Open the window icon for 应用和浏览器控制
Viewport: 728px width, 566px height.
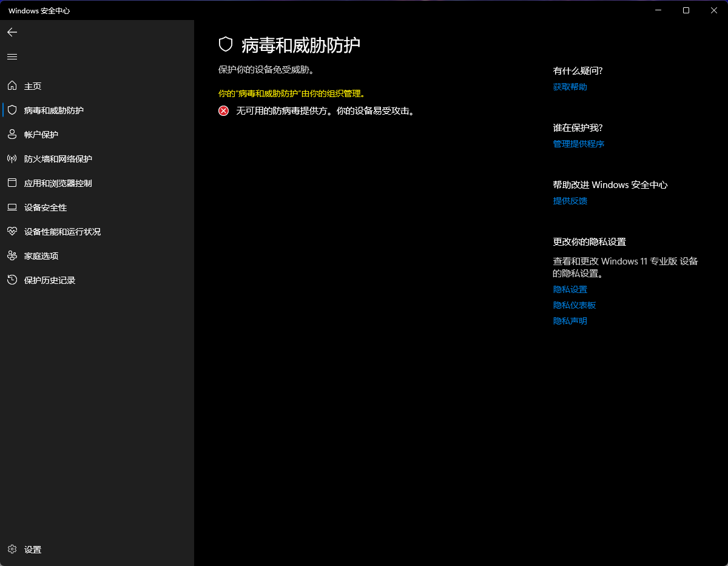12,183
